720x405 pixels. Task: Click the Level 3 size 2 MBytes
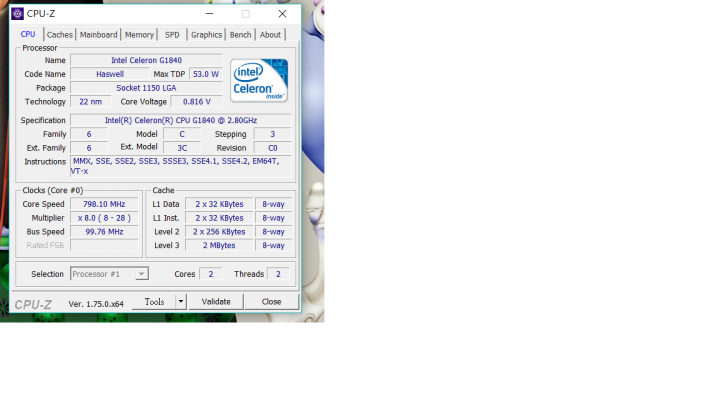[219, 245]
